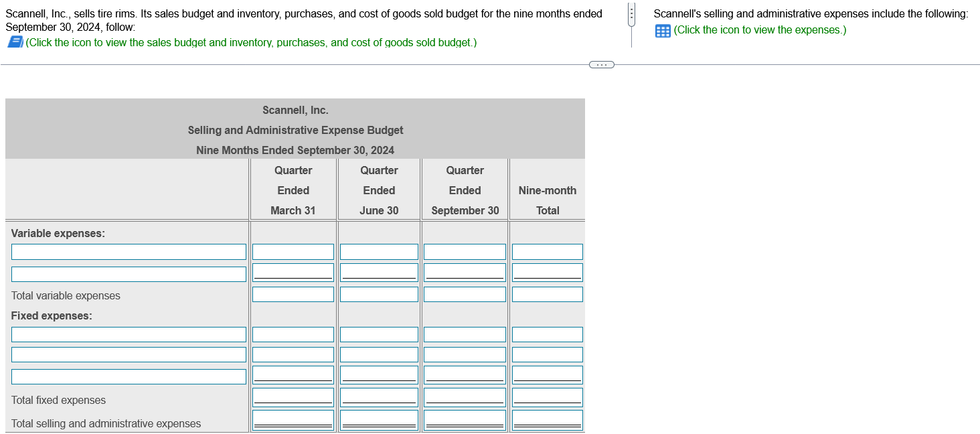Screen dimensions: 980x434
Task: Click the first variable expense name field
Action: [129, 251]
